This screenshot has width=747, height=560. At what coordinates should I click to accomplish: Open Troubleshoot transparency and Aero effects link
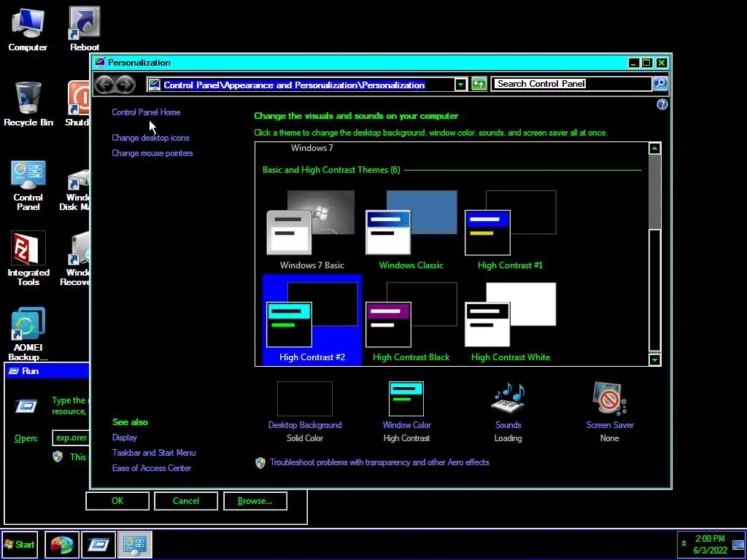coord(379,462)
